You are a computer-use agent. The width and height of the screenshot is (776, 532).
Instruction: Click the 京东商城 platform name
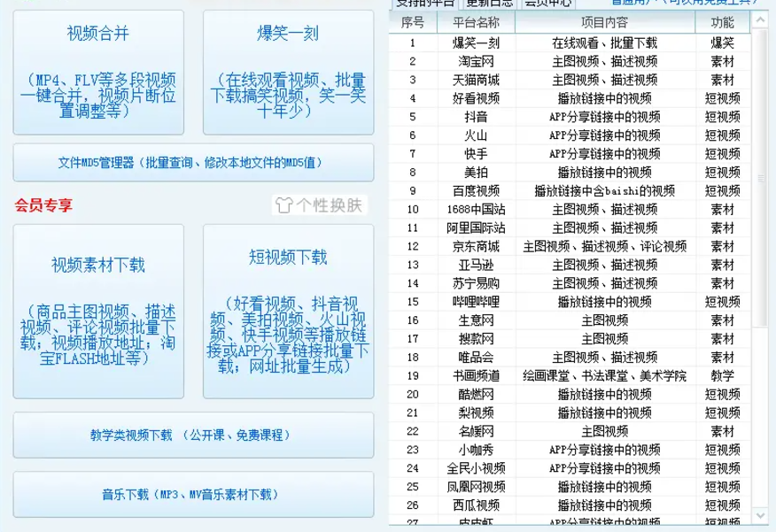476,246
